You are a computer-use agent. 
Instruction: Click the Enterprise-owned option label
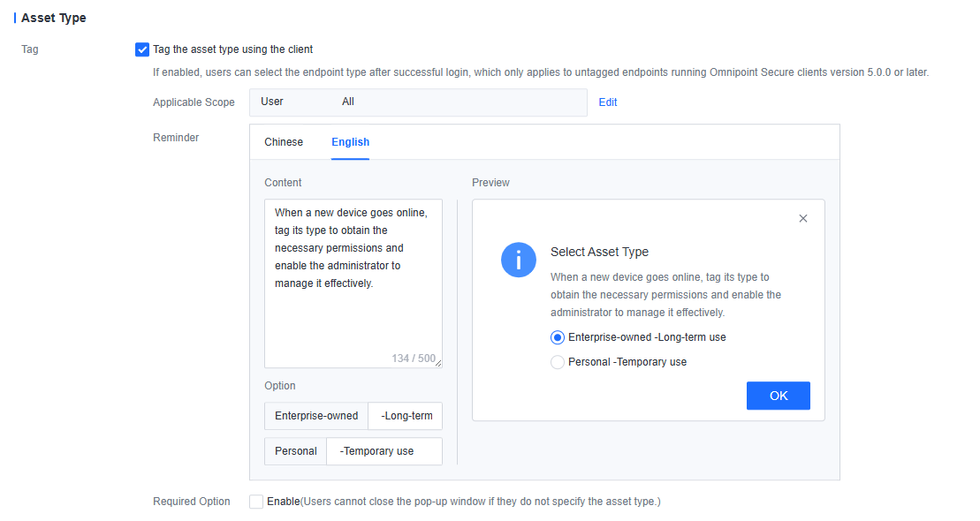316,416
